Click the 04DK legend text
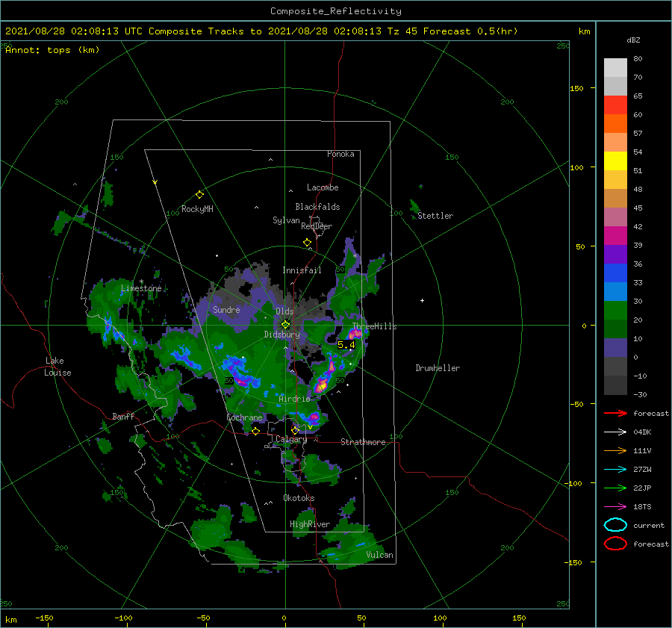 (x=642, y=432)
